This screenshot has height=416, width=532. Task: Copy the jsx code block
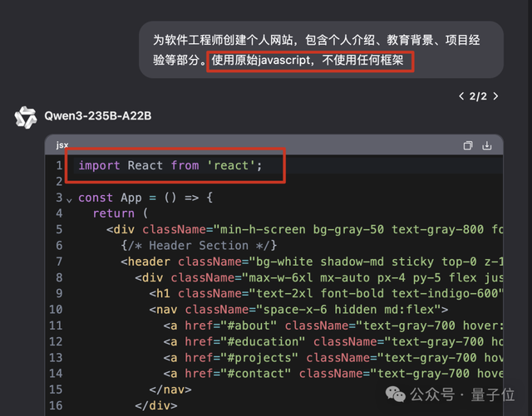pyautogui.click(x=468, y=145)
